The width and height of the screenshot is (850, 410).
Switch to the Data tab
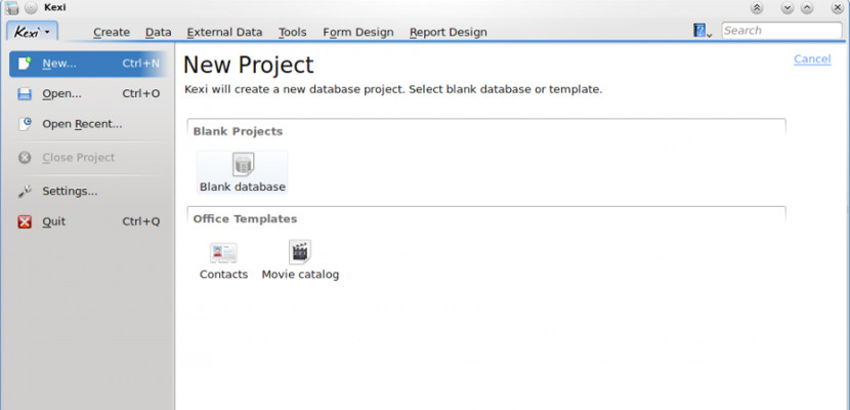coord(158,32)
